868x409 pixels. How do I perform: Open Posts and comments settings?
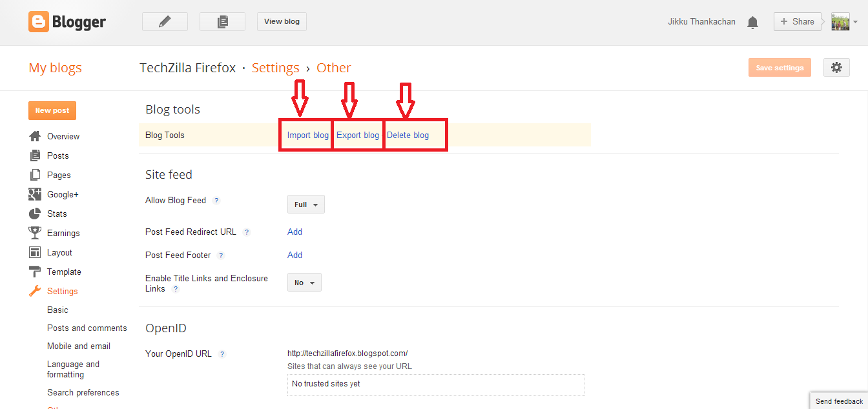tap(87, 328)
